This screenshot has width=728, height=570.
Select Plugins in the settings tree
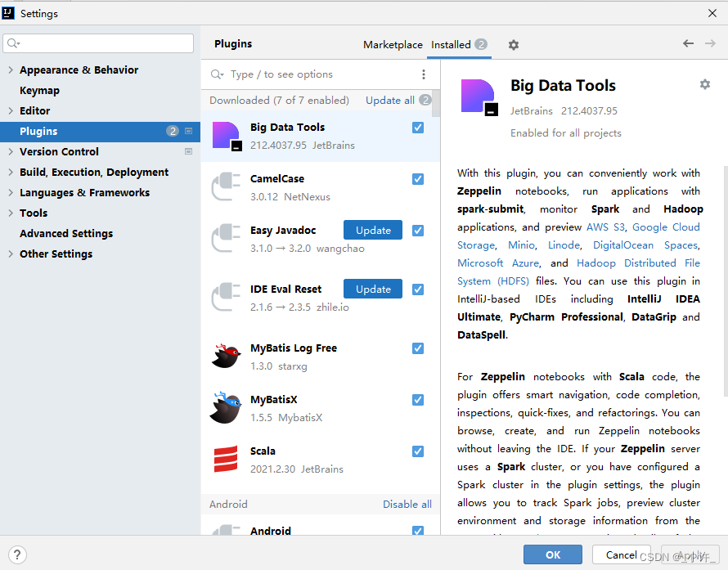pos(100,132)
